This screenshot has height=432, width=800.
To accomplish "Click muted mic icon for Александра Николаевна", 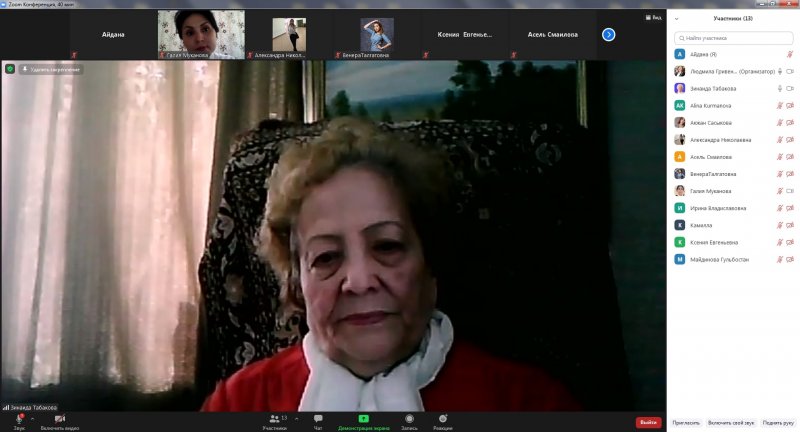I will (780, 140).
